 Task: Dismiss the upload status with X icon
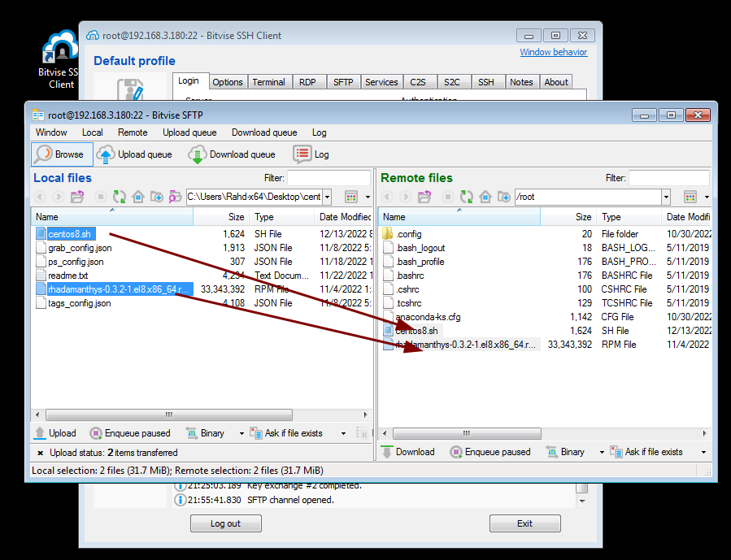40,453
